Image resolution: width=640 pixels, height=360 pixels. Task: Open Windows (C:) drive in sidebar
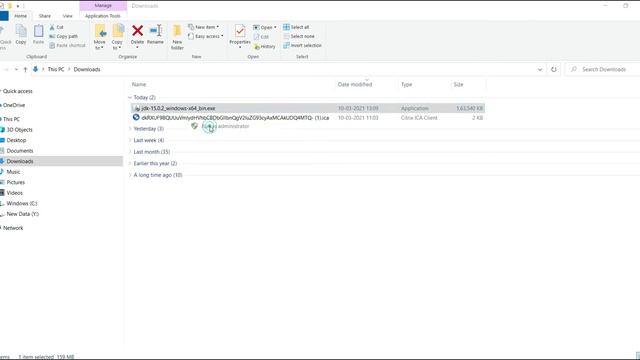22,203
